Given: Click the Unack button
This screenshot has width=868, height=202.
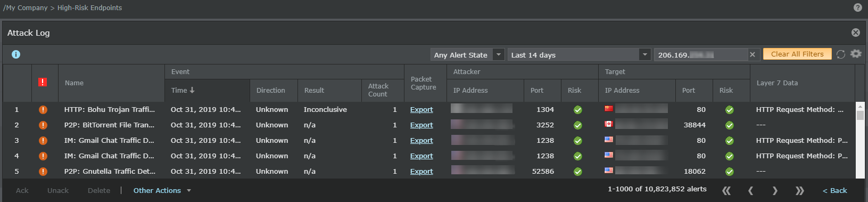Looking at the screenshot, I should point(58,190).
